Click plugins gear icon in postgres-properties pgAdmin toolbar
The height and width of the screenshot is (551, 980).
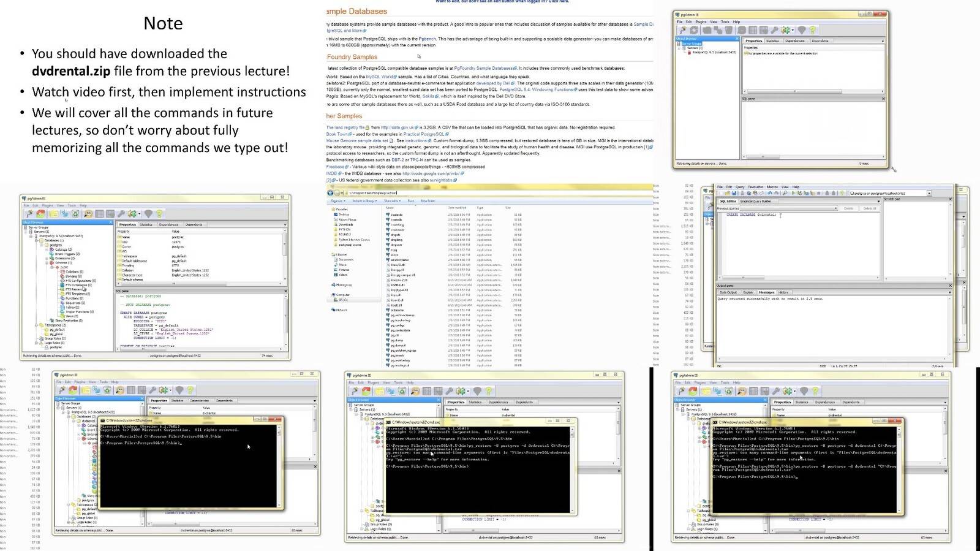point(132,214)
